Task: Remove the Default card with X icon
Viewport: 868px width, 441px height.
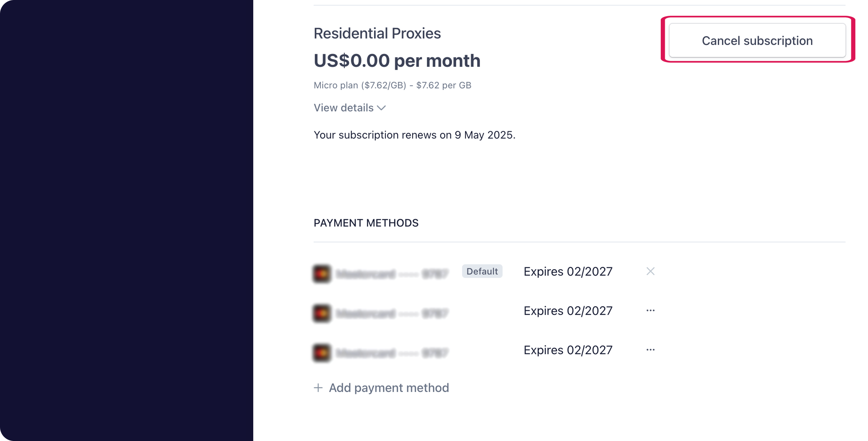Action: pyautogui.click(x=650, y=271)
